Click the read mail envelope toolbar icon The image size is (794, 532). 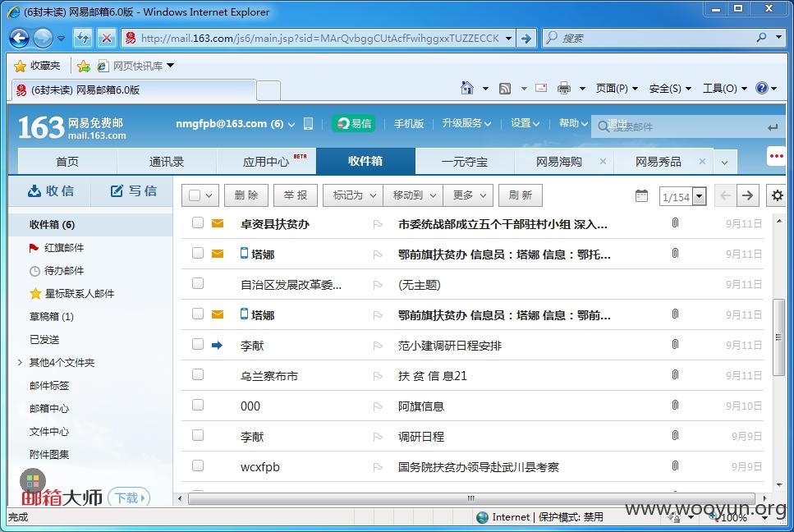[541, 88]
